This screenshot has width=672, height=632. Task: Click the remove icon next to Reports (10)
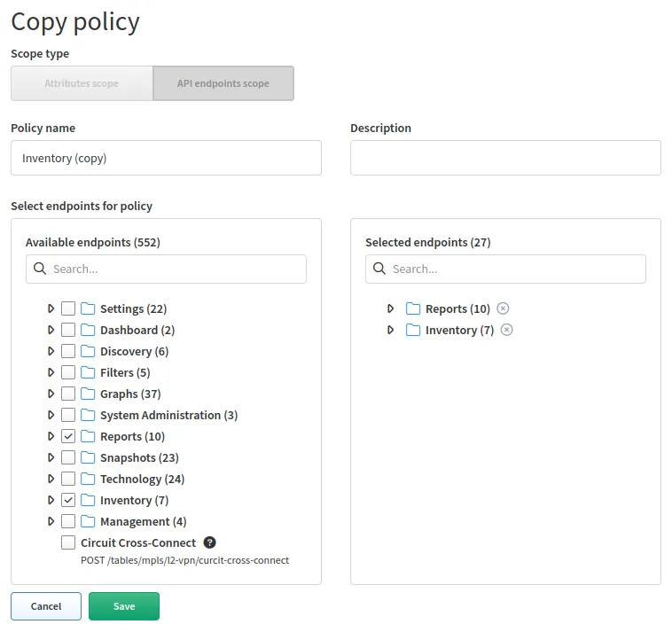504,308
